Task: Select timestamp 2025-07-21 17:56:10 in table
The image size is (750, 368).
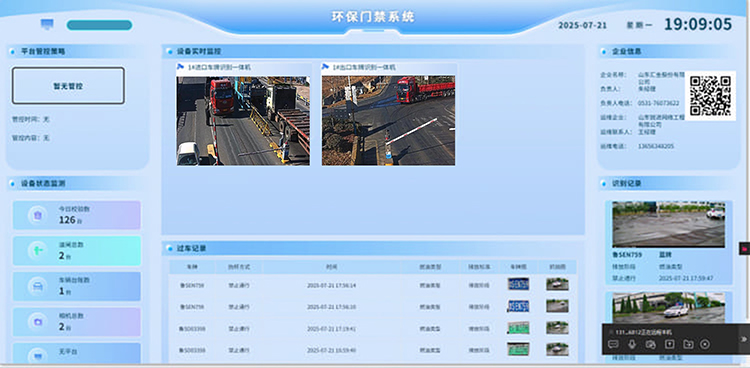Action: coord(331,307)
